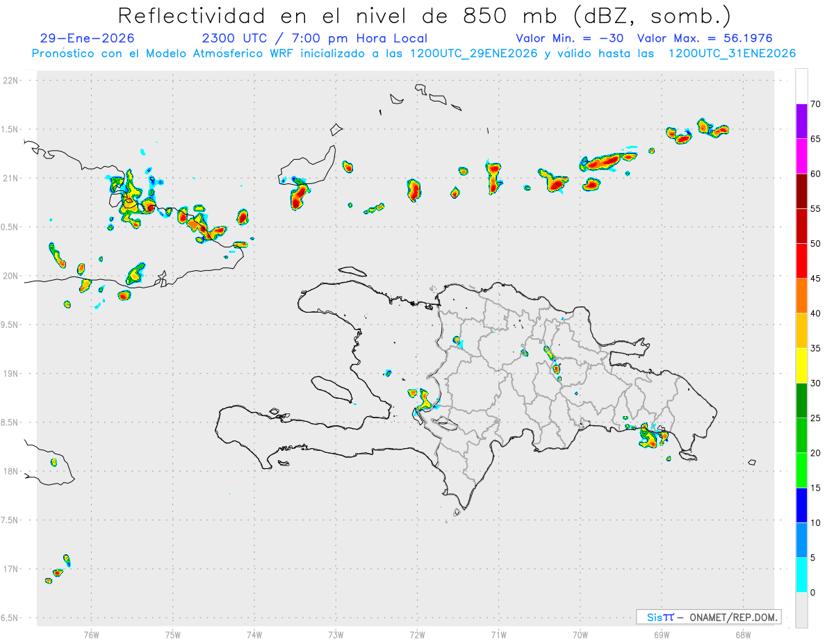Click the longitude axis label '69W'

661,635
